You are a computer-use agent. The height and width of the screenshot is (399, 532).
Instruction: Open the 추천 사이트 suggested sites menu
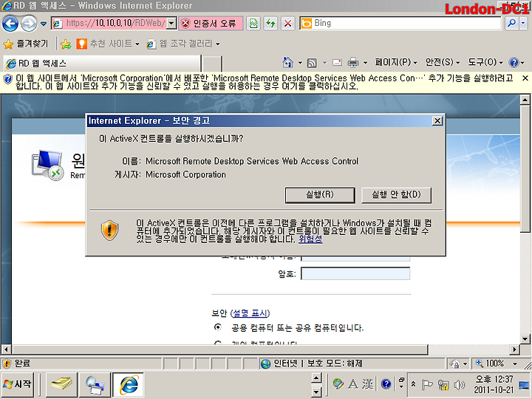pos(108,44)
